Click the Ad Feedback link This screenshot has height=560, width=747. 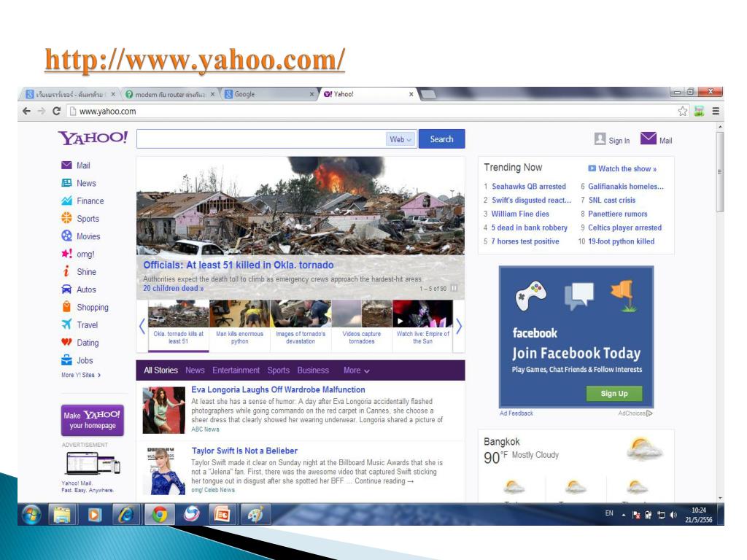coord(516,413)
